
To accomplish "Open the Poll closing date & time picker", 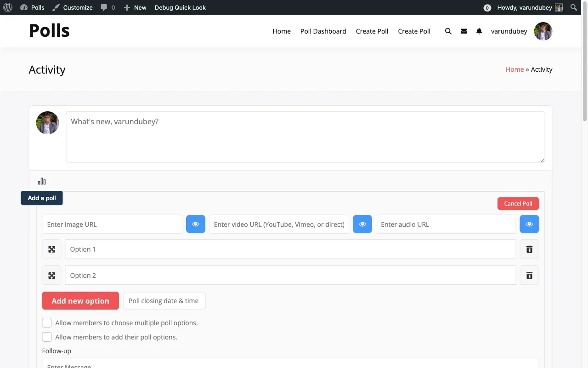I will click(164, 301).
